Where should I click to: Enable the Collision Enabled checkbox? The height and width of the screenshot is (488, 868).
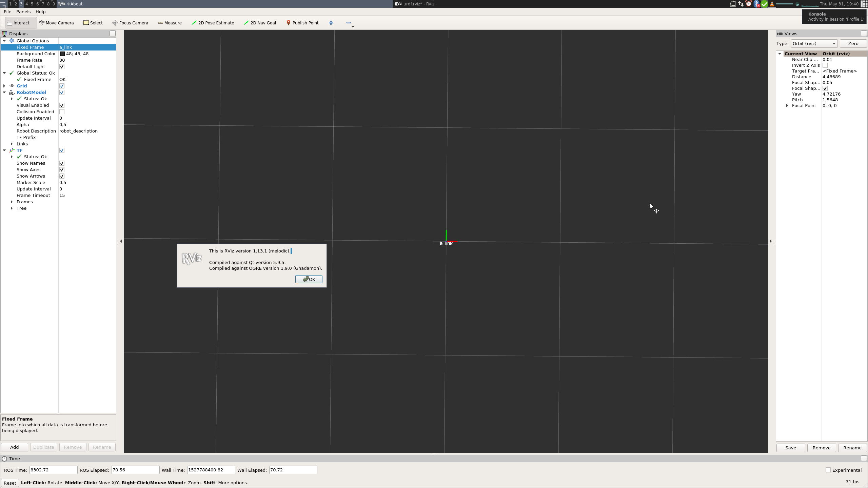[x=62, y=111]
